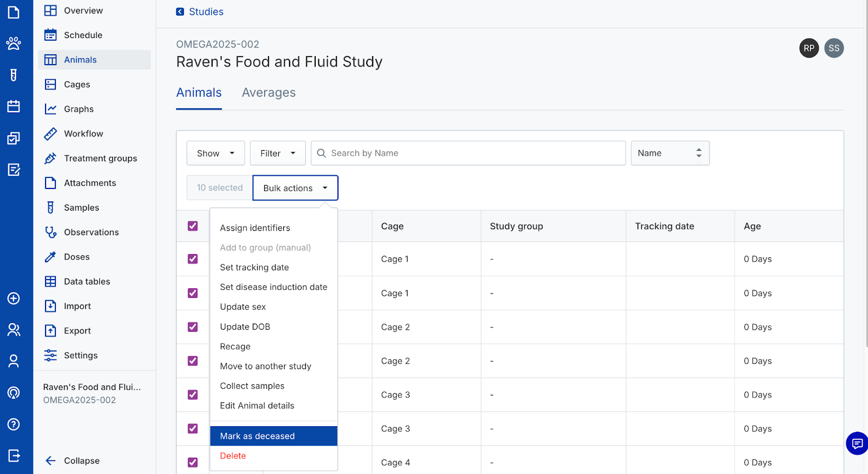Click the help question mark icon
Image resolution: width=868 pixels, height=474 pixels.
click(14, 424)
